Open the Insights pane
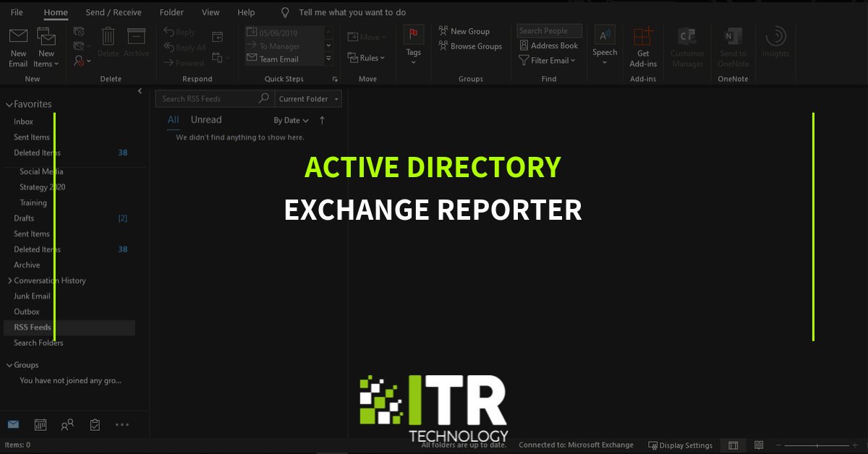The image size is (868, 454). point(775,45)
